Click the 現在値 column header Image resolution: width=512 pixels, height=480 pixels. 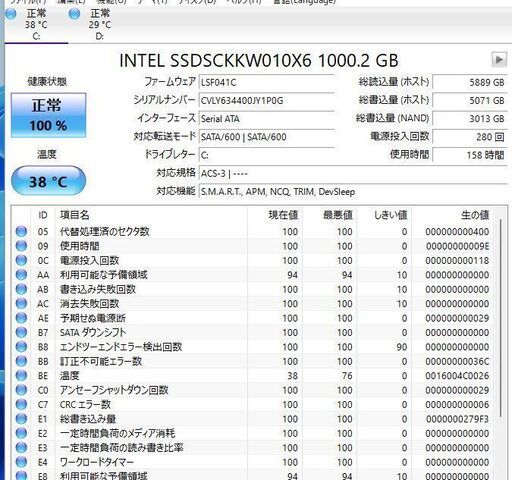pos(275,215)
